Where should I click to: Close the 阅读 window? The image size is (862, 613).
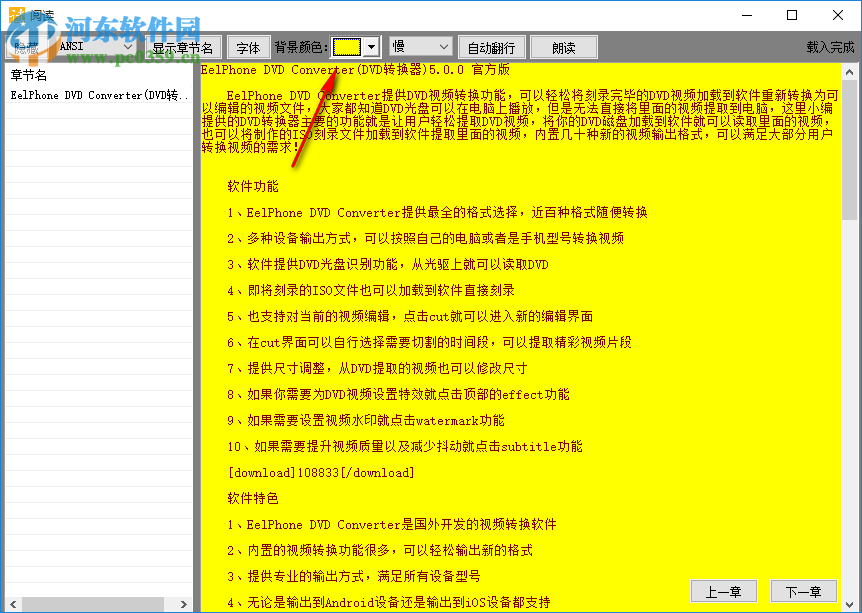pos(838,15)
